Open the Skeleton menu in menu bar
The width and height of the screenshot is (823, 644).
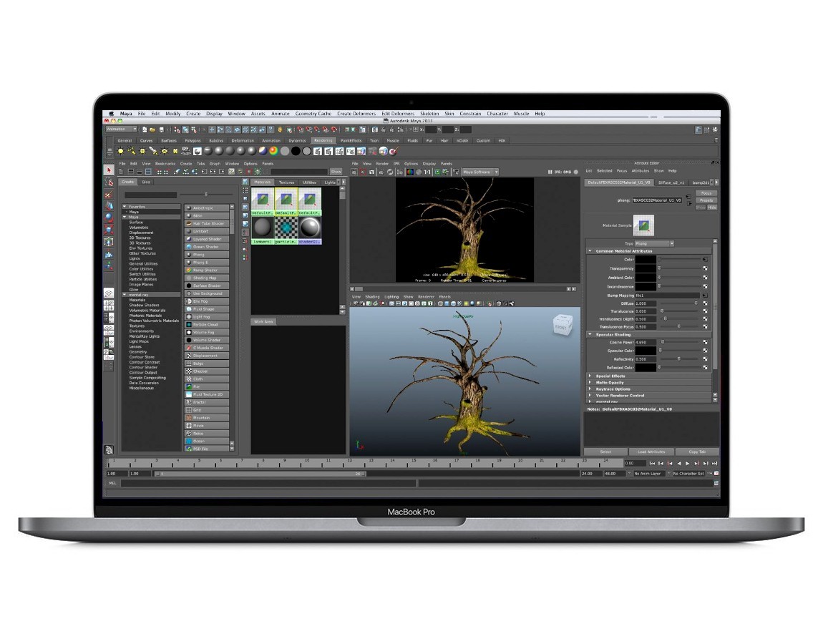[429, 113]
